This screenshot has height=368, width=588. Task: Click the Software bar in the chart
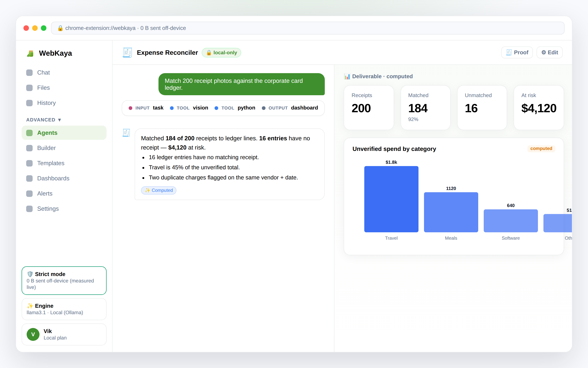click(511, 221)
